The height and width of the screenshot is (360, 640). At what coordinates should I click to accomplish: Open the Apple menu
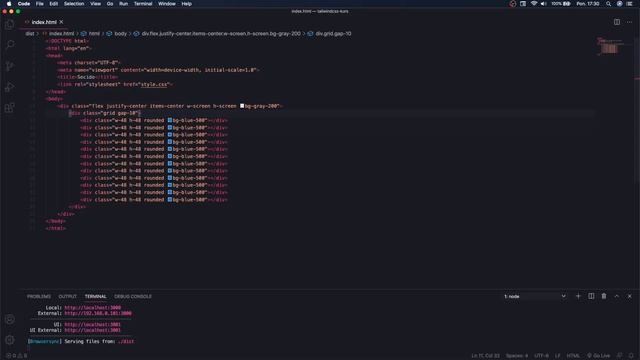tap(9, 4)
